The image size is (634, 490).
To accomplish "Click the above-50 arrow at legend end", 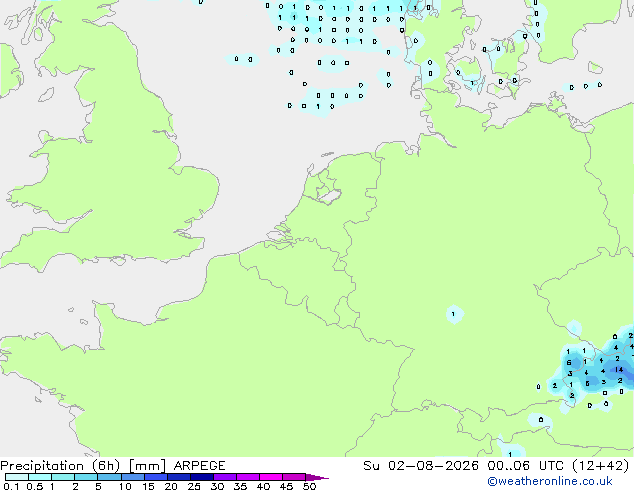I will (x=317, y=477).
